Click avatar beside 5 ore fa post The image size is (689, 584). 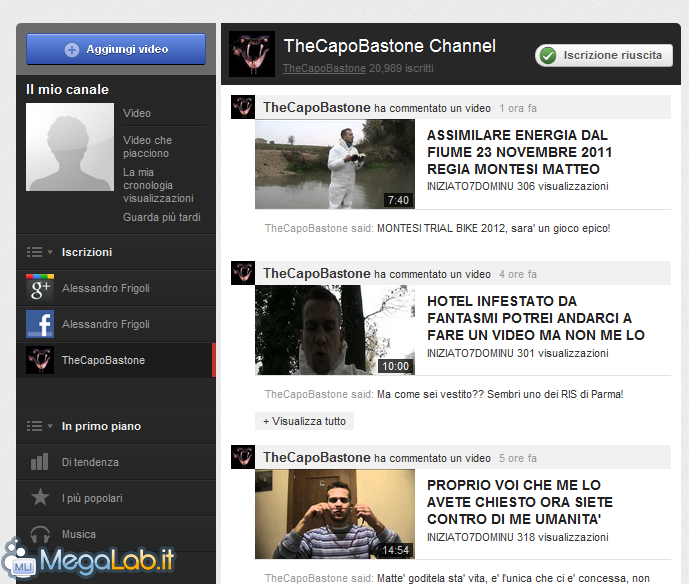(x=243, y=457)
